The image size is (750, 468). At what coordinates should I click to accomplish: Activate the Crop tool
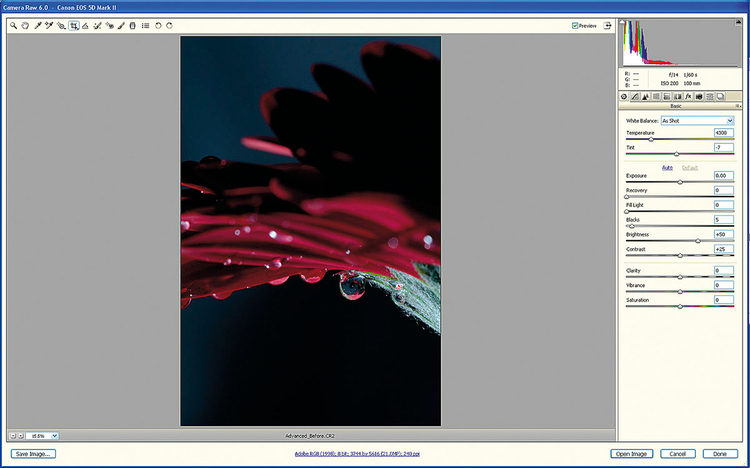(74, 26)
